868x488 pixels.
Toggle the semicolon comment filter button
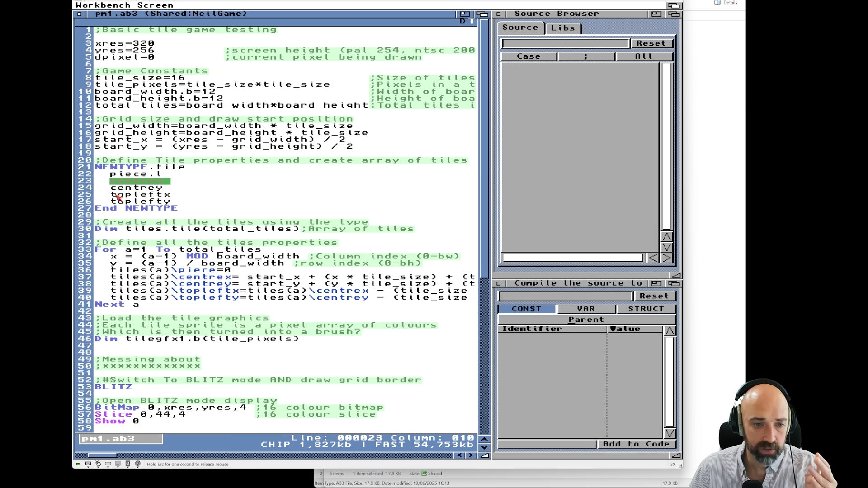point(586,56)
